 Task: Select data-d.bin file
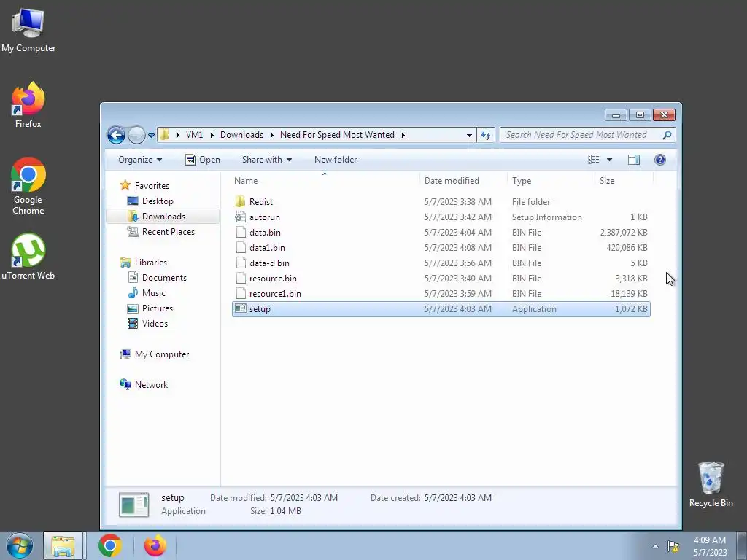(441, 262)
